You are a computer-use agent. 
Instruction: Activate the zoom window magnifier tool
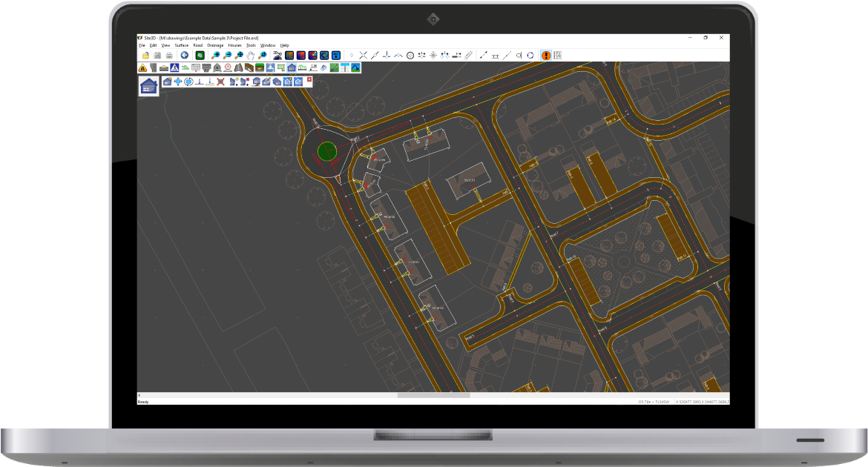click(263, 56)
